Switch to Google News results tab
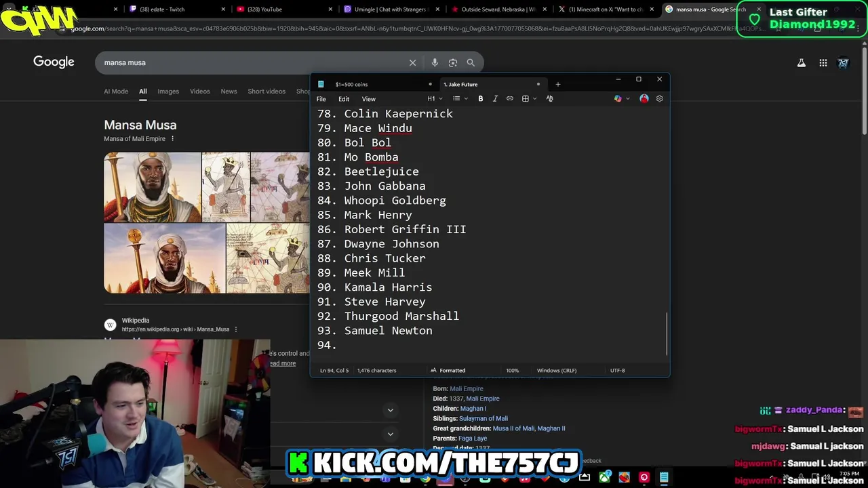The image size is (868, 488). 229,91
